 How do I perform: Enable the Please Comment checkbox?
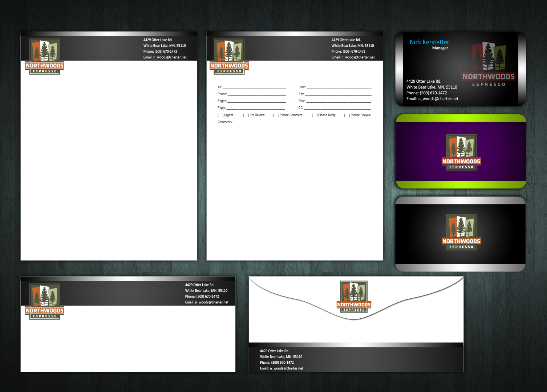pos(276,115)
